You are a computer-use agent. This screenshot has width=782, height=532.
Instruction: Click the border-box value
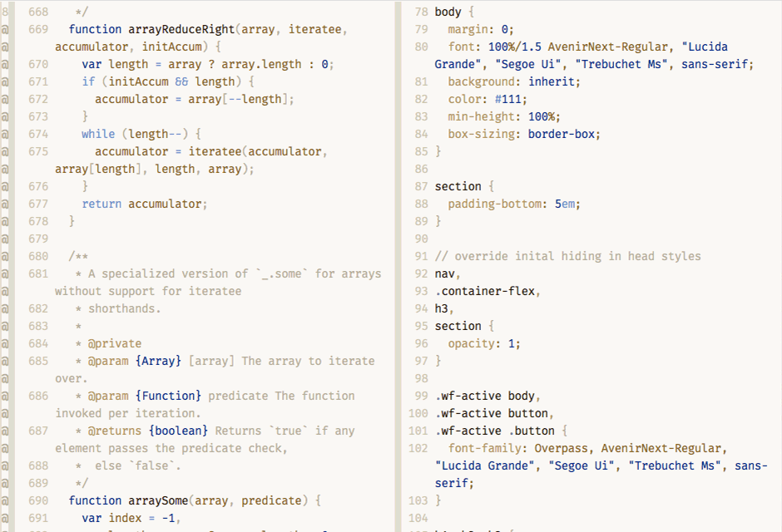(564, 134)
